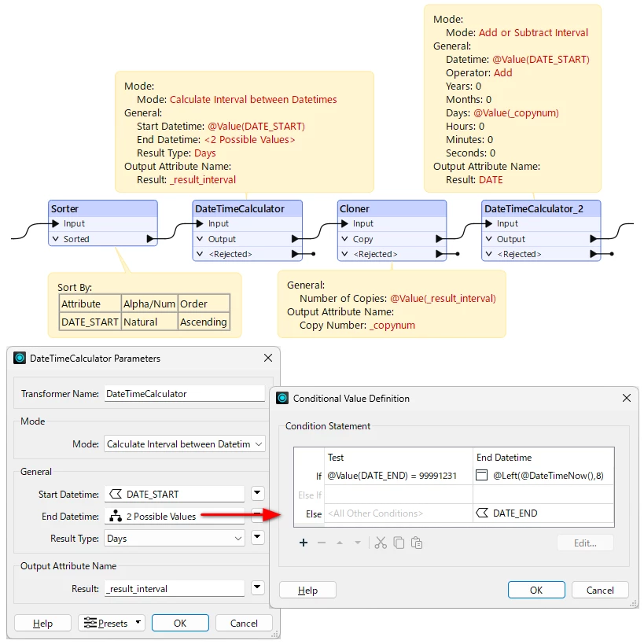Click the paste clipboard icon
The image size is (644, 644).
[417, 543]
